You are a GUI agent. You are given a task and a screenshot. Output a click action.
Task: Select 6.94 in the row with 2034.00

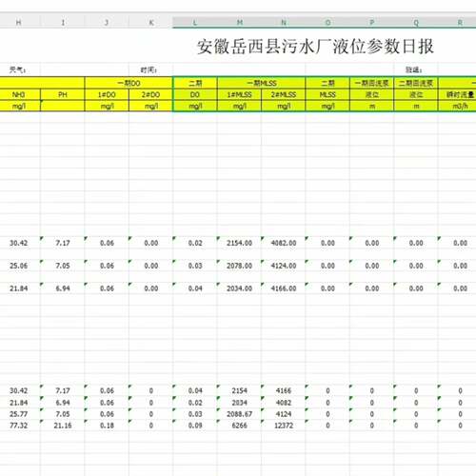tap(63, 288)
